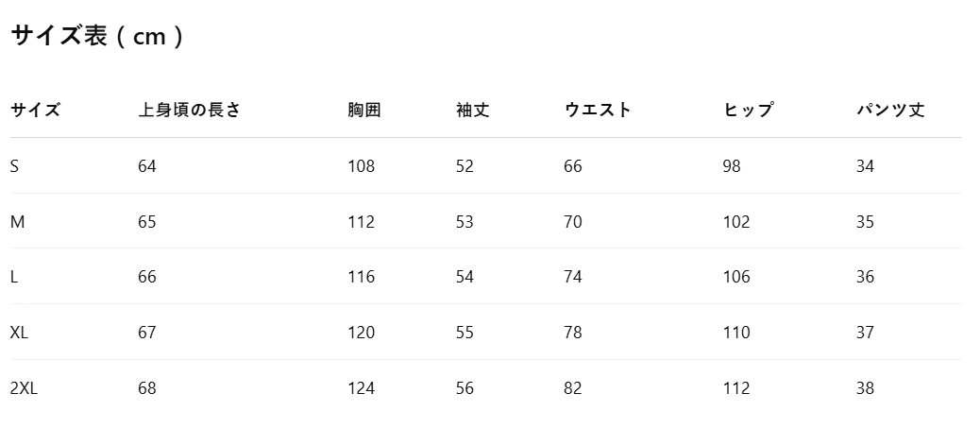The height and width of the screenshot is (428, 980).
Task: Click the 2XL size row label
Action: [x=24, y=388]
